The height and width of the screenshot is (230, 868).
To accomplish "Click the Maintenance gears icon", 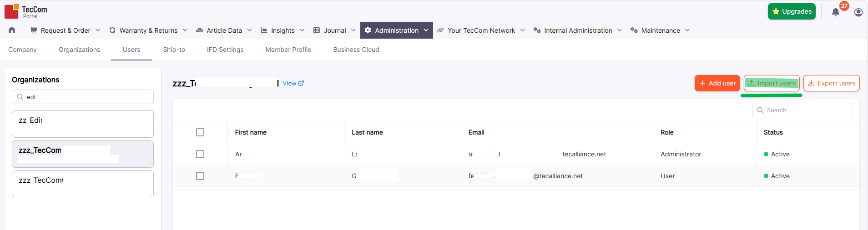I will [x=634, y=30].
